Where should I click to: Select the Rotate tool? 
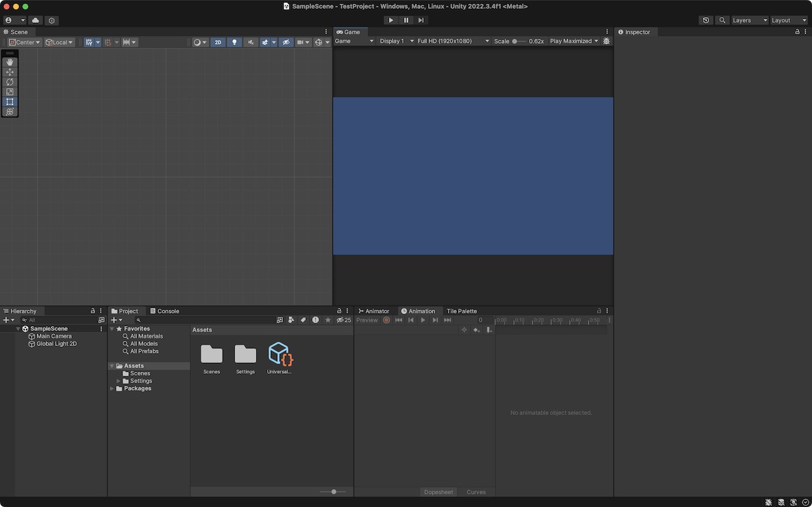point(10,82)
